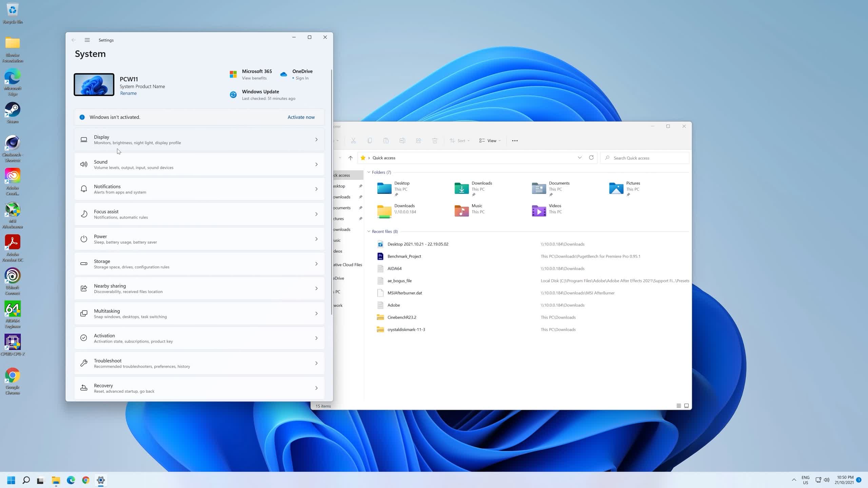The image size is (868, 488).
Task: Open Display settings panel
Action: click(199, 139)
